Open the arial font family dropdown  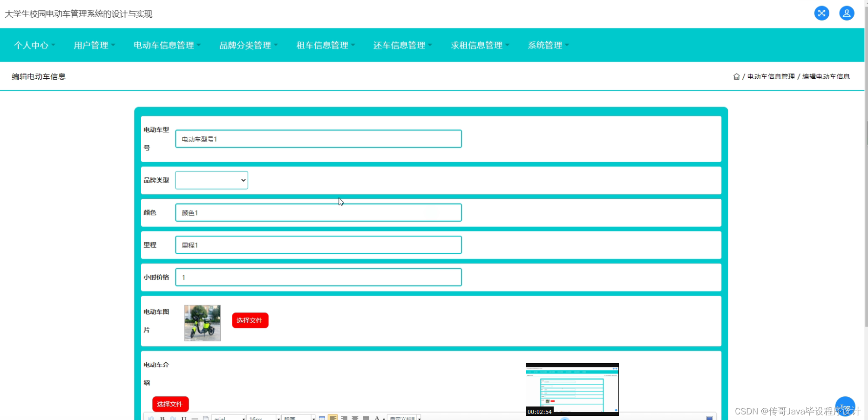[228, 418]
